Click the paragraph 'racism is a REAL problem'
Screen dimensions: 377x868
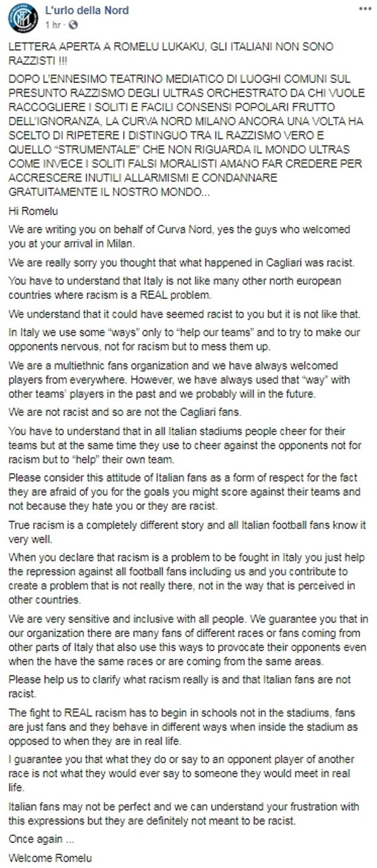click(174, 288)
